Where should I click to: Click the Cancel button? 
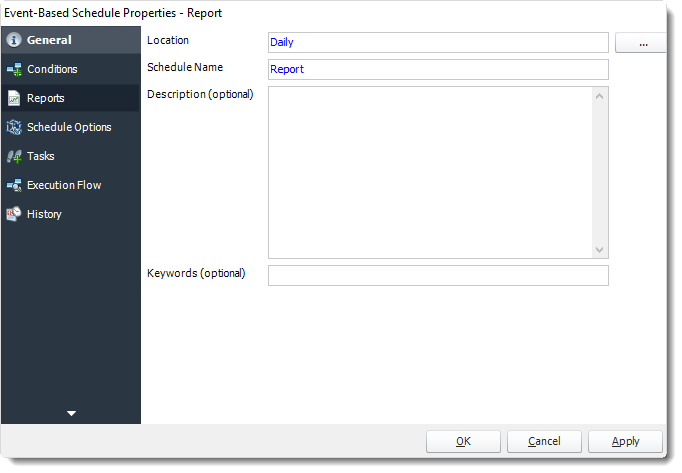pyautogui.click(x=544, y=442)
